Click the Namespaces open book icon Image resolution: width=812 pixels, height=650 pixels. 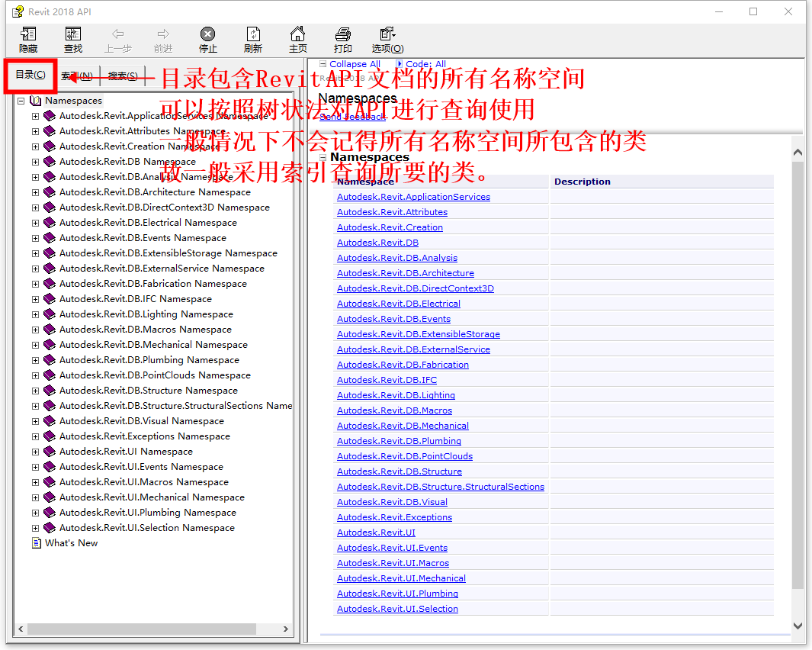(36, 101)
